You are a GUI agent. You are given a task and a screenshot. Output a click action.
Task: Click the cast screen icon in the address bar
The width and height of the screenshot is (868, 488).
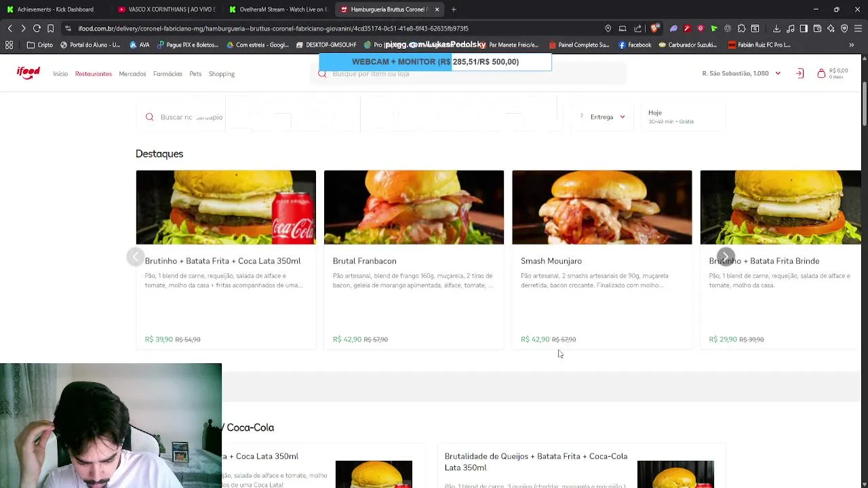pyautogui.click(x=623, y=28)
